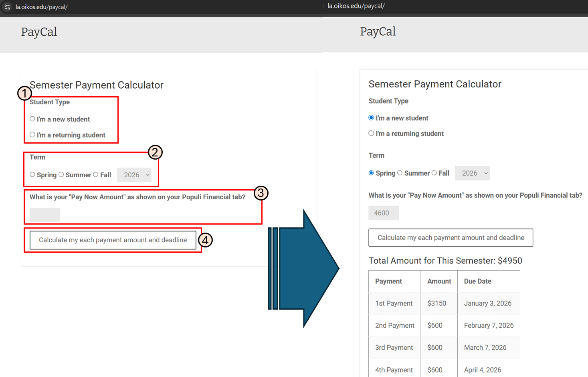This screenshot has width=588, height=377.
Task: Click the site information icon in the address bar
Action: [7, 7]
